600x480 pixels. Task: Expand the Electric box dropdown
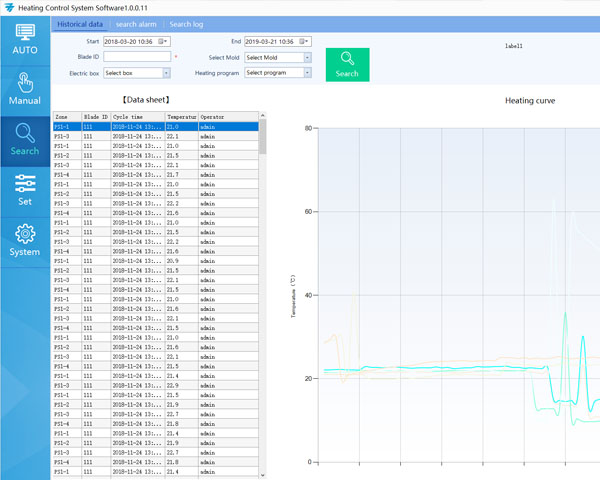pos(166,73)
